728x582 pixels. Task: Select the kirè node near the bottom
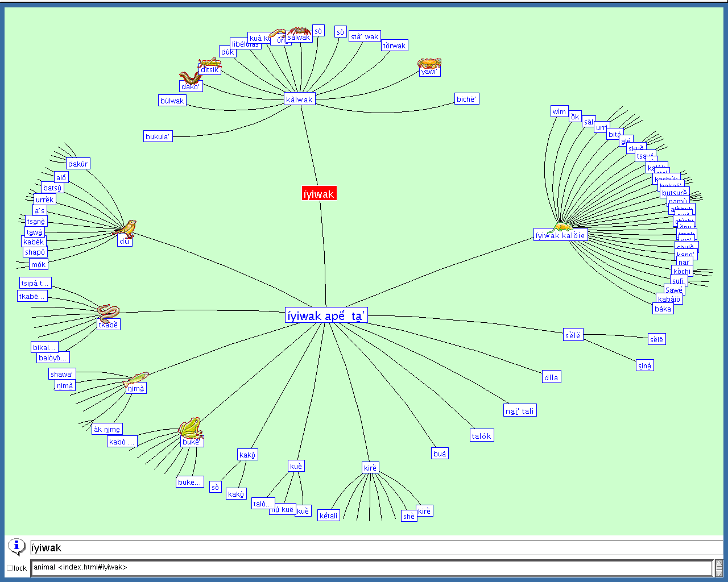point(371,467)
